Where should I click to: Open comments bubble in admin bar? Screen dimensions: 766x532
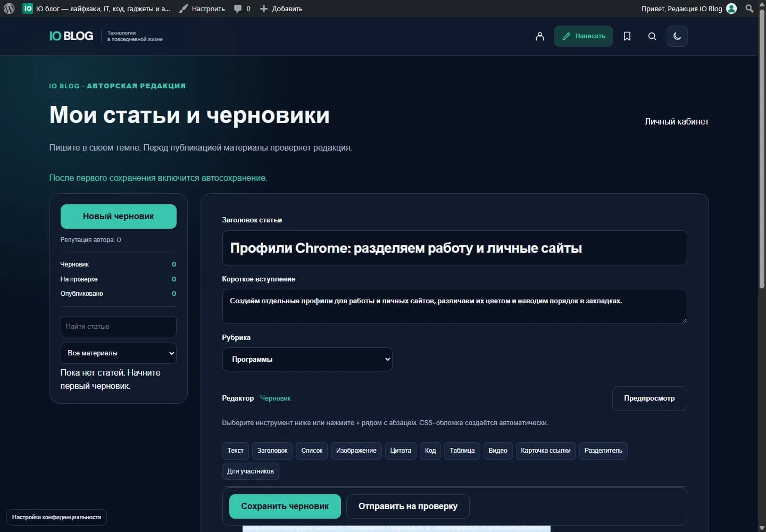[242, 9]
